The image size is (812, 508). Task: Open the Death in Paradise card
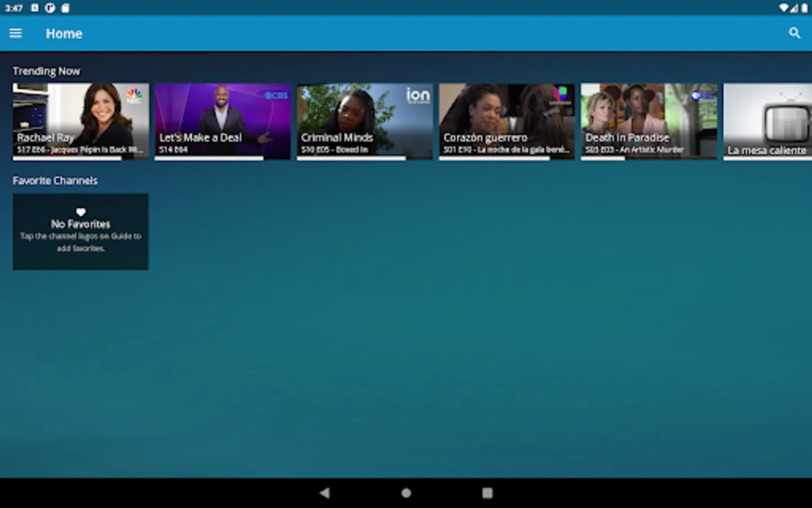[x=649, y=121]
